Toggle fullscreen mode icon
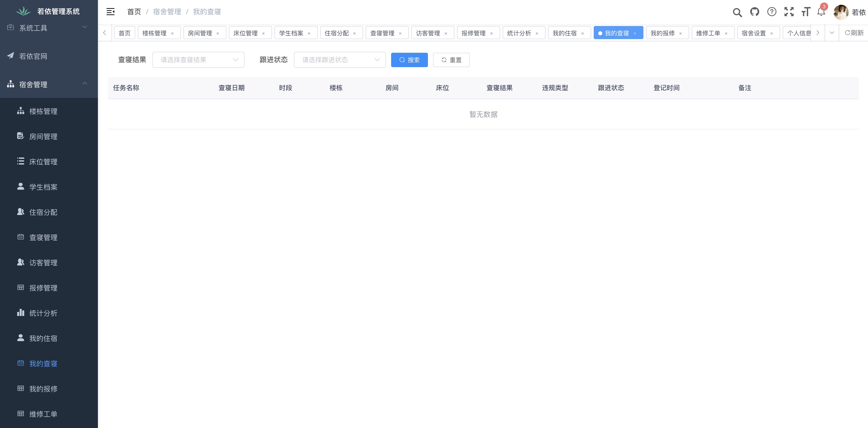Viewport: 868px width, 428px height. point(789,12)
